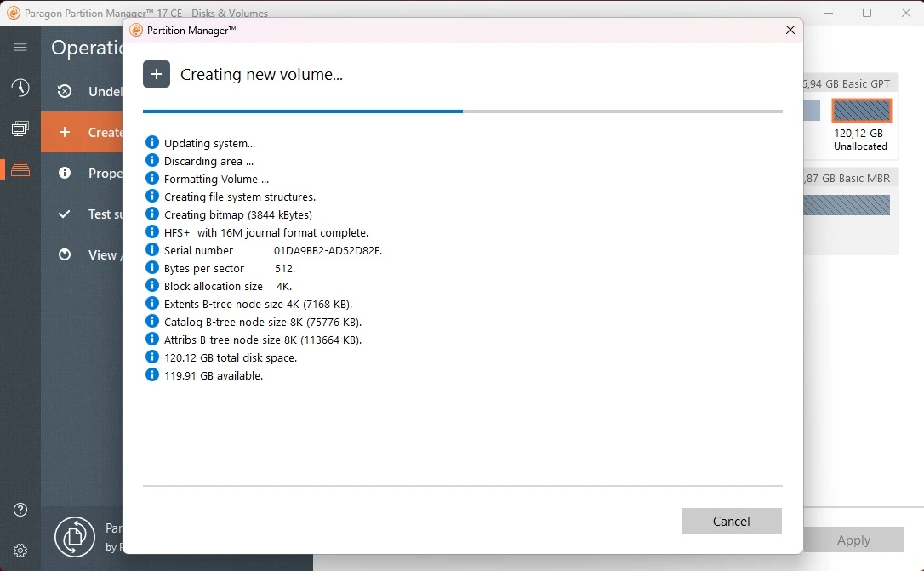Click the Create volume plus icon in operations list

[64, 132]
